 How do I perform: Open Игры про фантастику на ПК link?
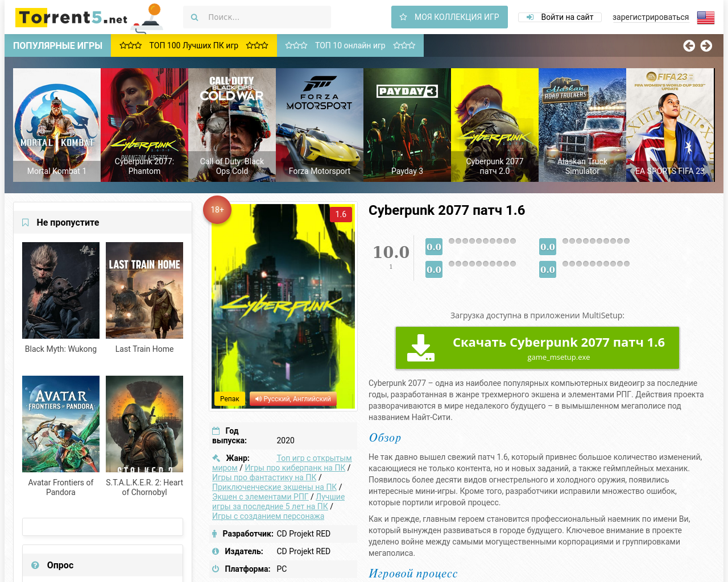tap(264, 477)
